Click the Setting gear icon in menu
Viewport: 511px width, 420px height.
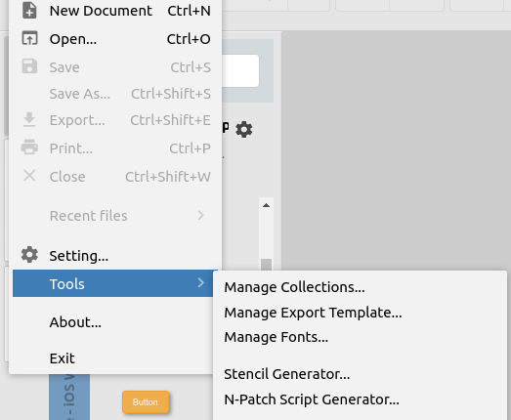click(x=29, y=255)
